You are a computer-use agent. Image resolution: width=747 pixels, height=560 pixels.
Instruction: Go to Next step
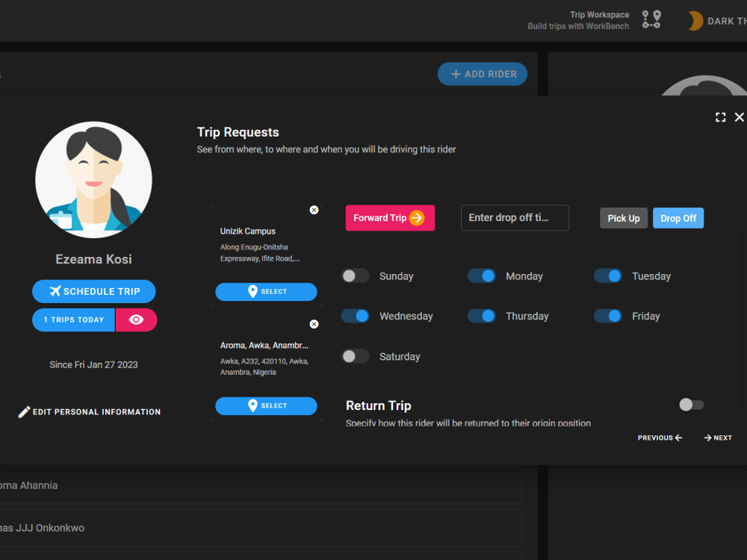coord(718,438)
